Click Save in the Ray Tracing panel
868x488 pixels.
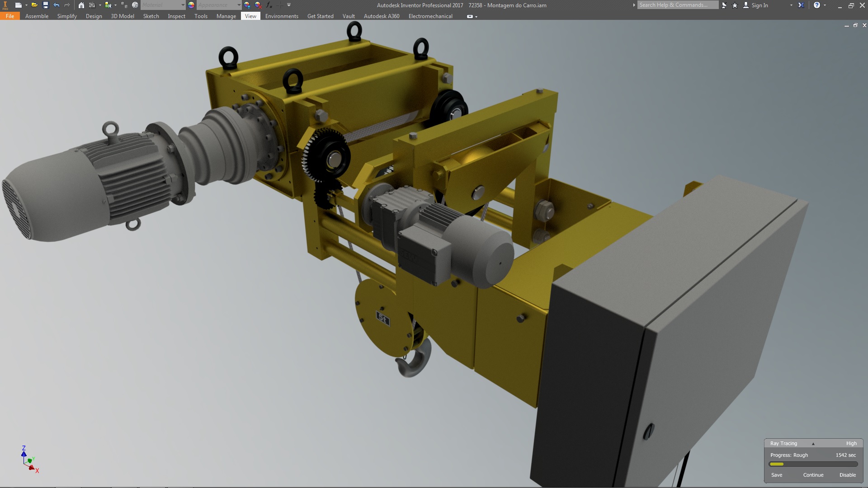pyautogui.click(x=776, y=475)
